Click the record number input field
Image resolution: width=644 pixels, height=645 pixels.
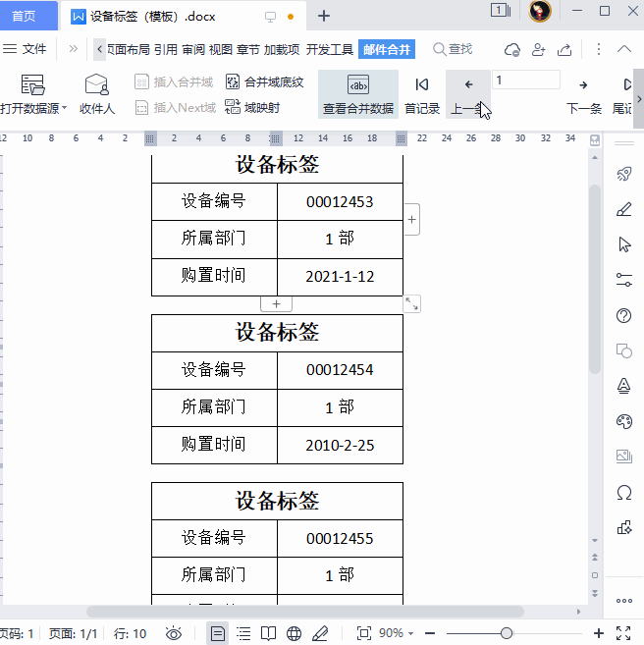pos(526,80)
